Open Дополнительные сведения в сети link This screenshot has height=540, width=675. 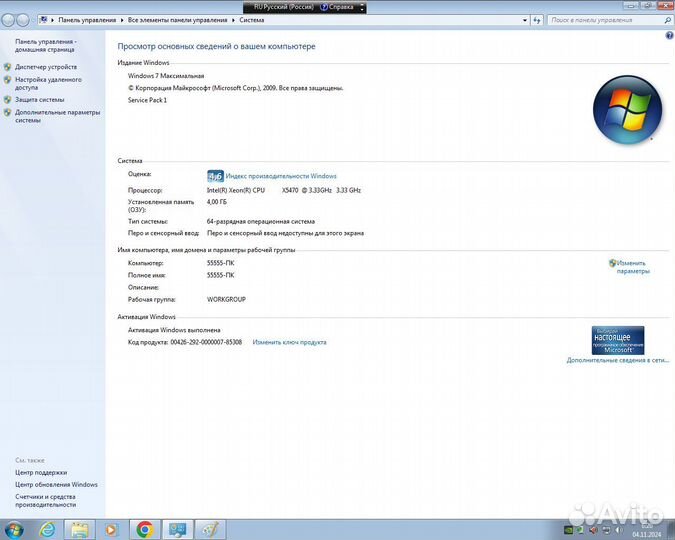[x=618, y=360]
